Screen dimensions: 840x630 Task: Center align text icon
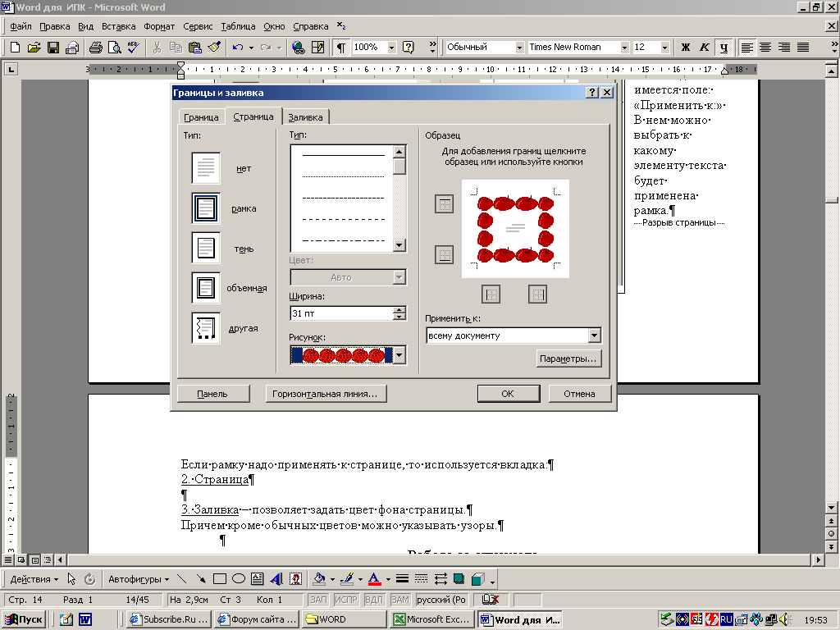coord(765,48)
